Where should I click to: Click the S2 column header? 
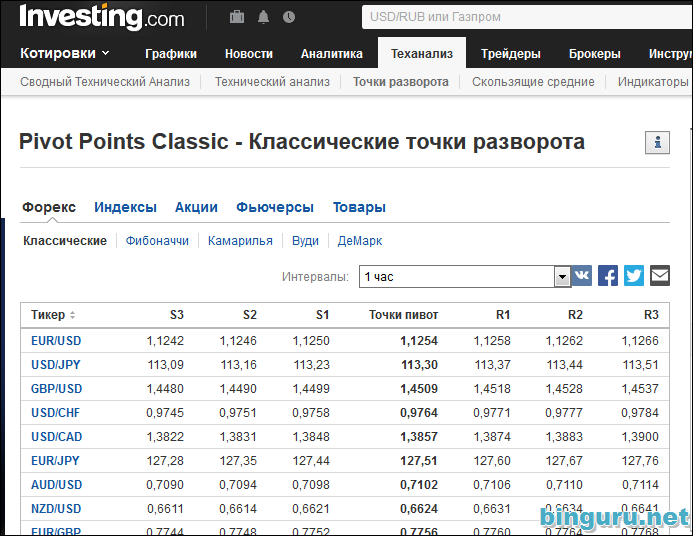(x=250, y=315)
